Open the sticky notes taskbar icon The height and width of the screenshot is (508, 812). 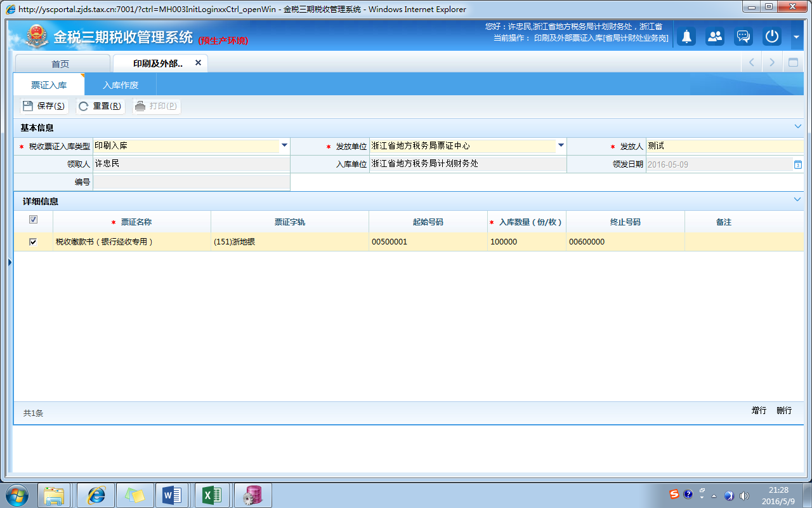point(134,495)
